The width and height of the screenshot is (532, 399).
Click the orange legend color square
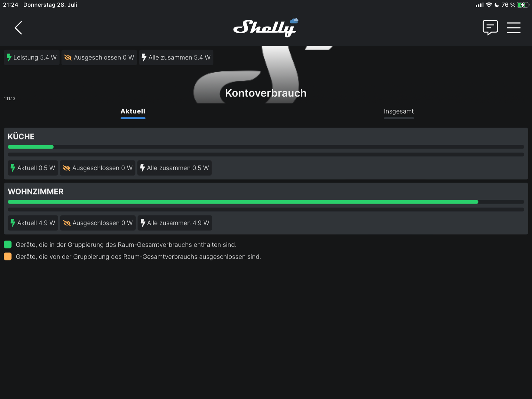coord(8,257)
